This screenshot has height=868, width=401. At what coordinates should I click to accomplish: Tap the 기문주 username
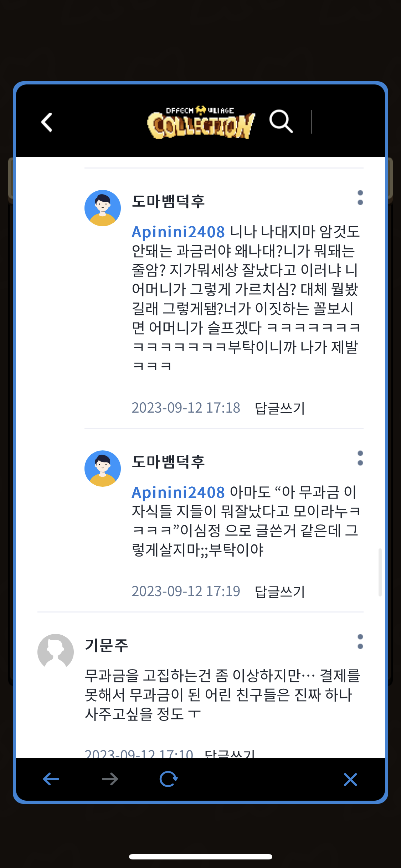point(106,645)
